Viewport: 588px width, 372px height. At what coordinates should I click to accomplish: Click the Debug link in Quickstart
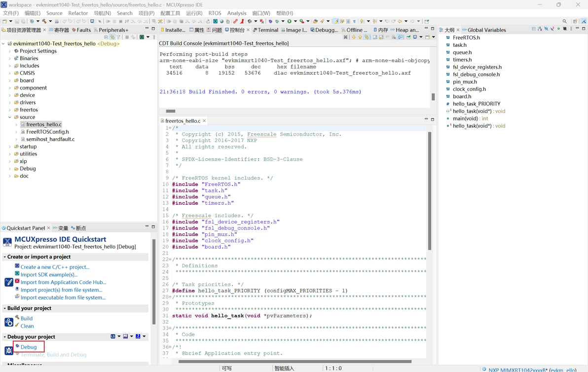[x=29, y=347]
